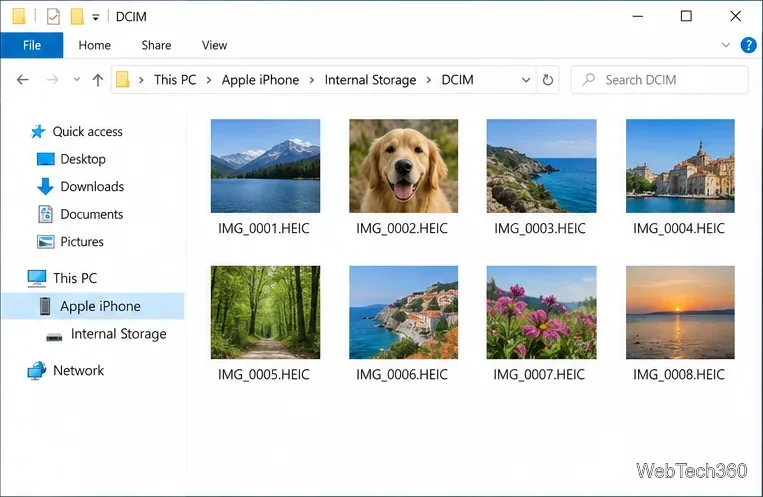Image resolution: width=763 pixels, height=497 pixels.
Task: Open the File ribbon tab
Action: [32, 45]
